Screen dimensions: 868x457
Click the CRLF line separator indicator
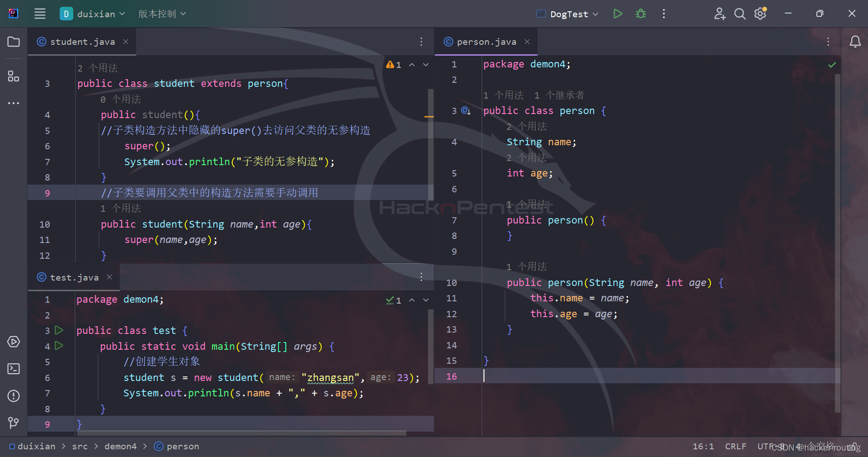736,447
